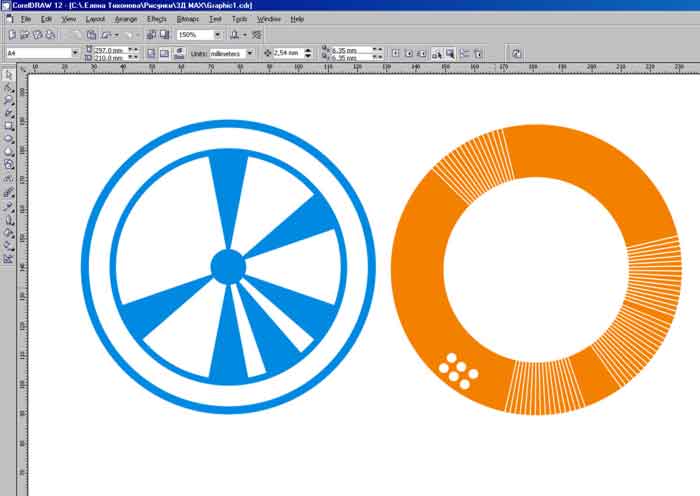The height and width of the screenshot is (496, 700).
Task: Select the Basic Shapes tool
Action: [x=8, y=165]
